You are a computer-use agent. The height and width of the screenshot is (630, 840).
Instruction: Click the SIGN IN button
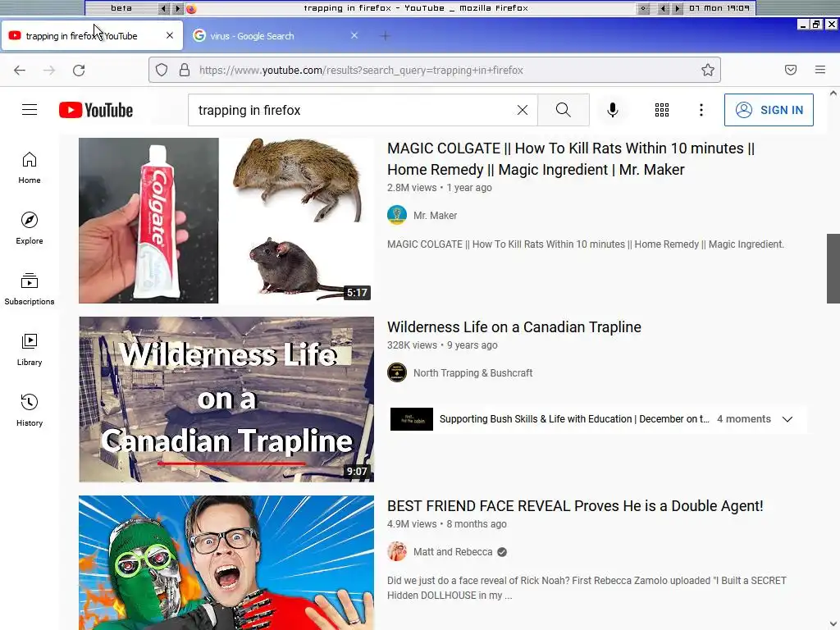(x=769, y=110)
